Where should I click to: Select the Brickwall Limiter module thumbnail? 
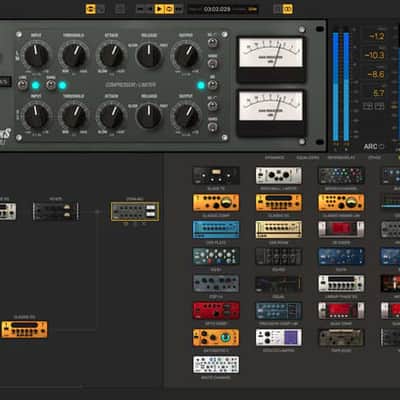(x=279, y=176)
